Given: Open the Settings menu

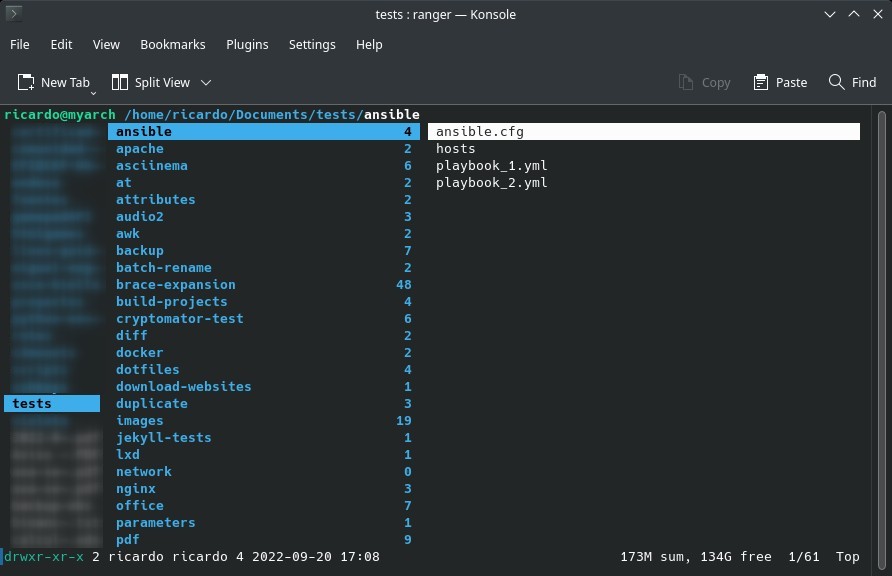Looking at the screenshot, I should (312, 44).
